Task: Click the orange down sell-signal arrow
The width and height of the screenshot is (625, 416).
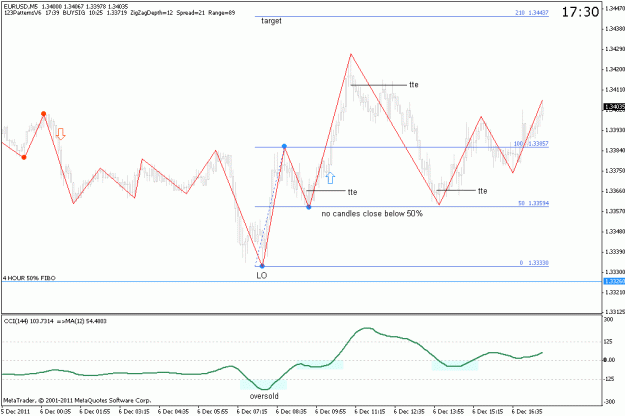Action: pos(61,134)
